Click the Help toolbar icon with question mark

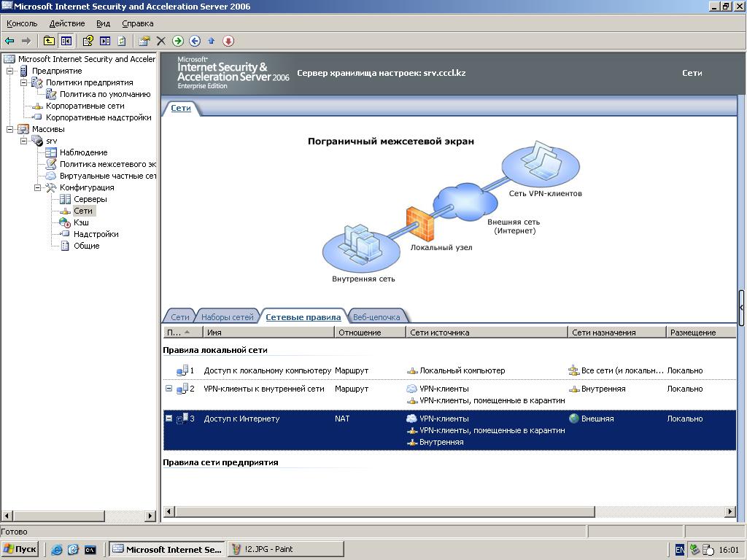pyautogui.click(x=88, y=41)
